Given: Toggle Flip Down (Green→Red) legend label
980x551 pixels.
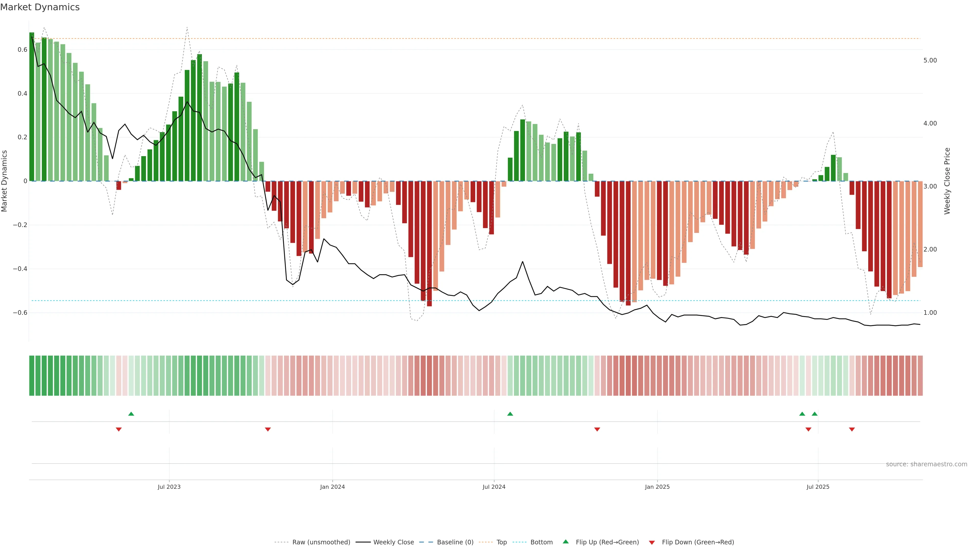Looking at the screenshot, I should [x=698, y=542].
